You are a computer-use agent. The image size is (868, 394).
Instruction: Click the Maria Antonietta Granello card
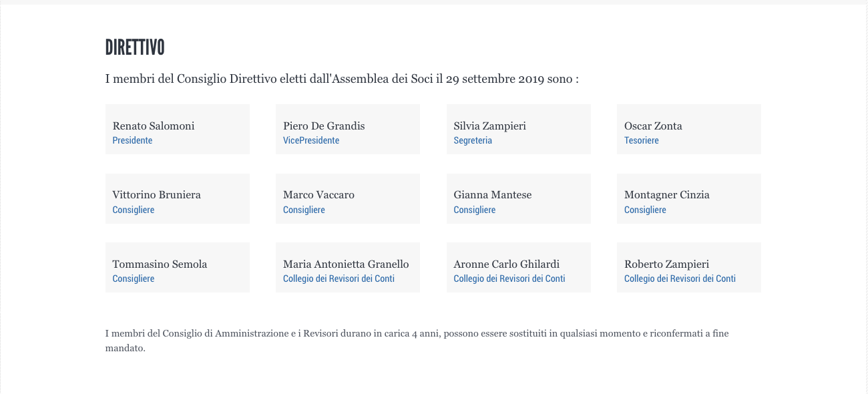[348, 267]
